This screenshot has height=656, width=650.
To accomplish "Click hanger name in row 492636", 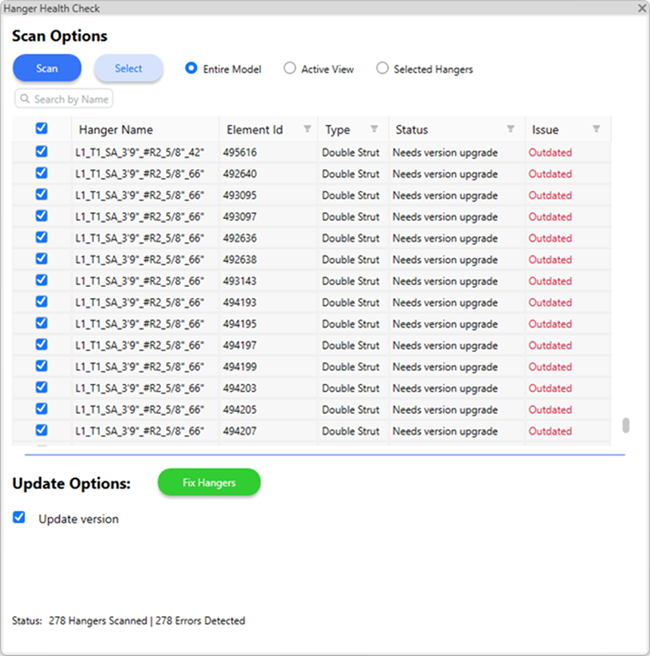I will [x=140, y=238].
